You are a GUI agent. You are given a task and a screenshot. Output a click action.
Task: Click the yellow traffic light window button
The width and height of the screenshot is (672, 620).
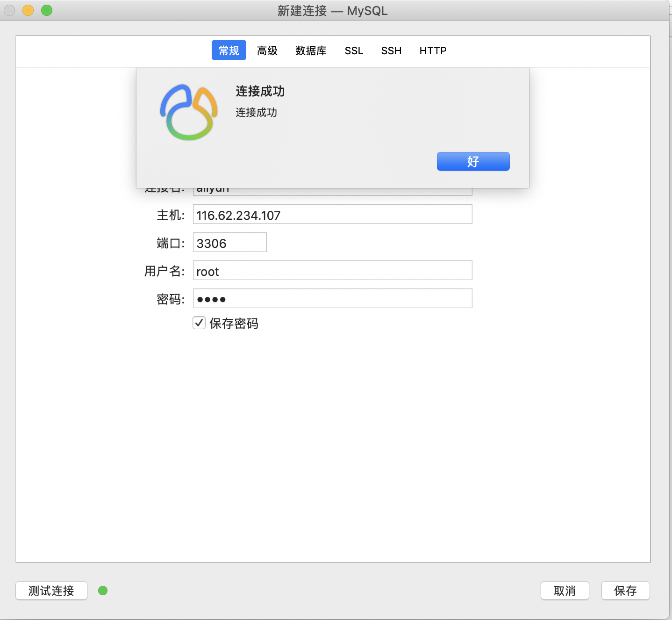tap(28, 10)
